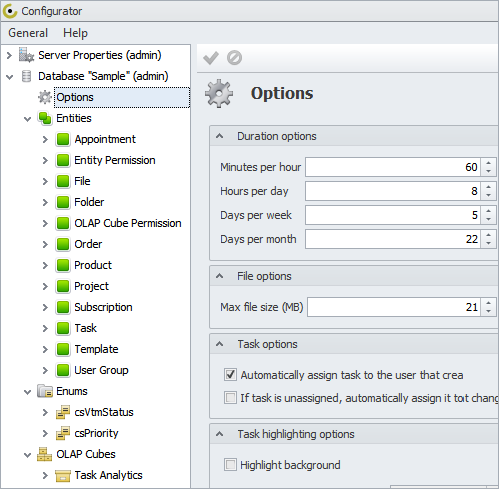Click the Product entity green icon
Image resolution: width=499 pixels, height=489 pixels.
click(63, 265)
